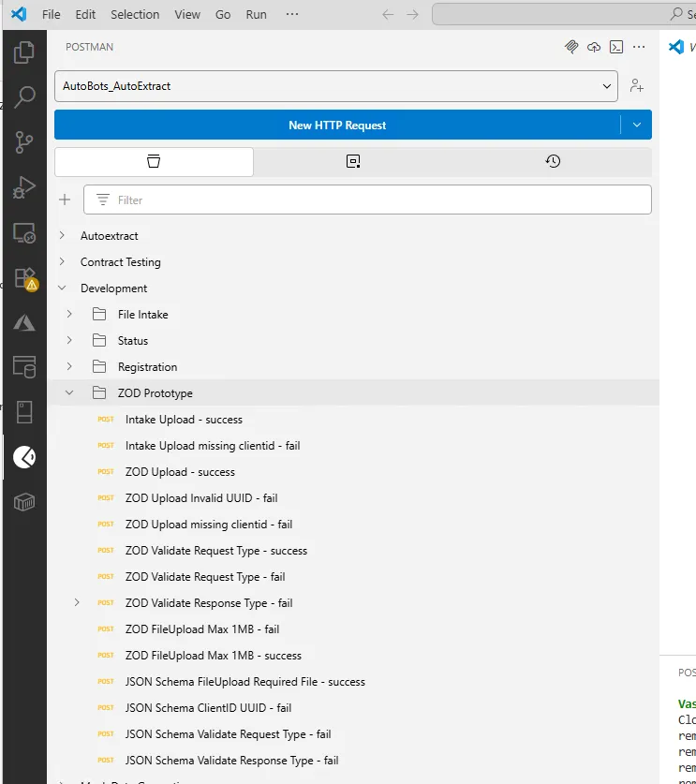Open the Azure view in activity bar
The height and width of the screenshot is (784, 696).
24,322
